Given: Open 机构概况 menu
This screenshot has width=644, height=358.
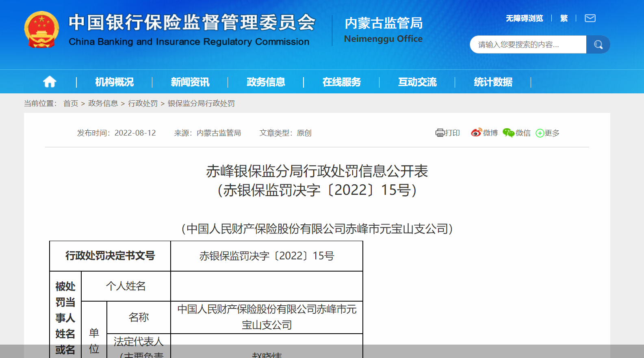Looking at the screenshot, I should pyautogui.click(x=114, y=82).
